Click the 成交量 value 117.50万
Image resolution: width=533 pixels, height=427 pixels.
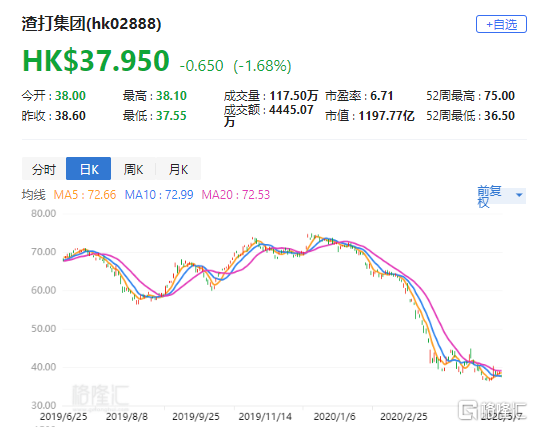click(294, 96)
